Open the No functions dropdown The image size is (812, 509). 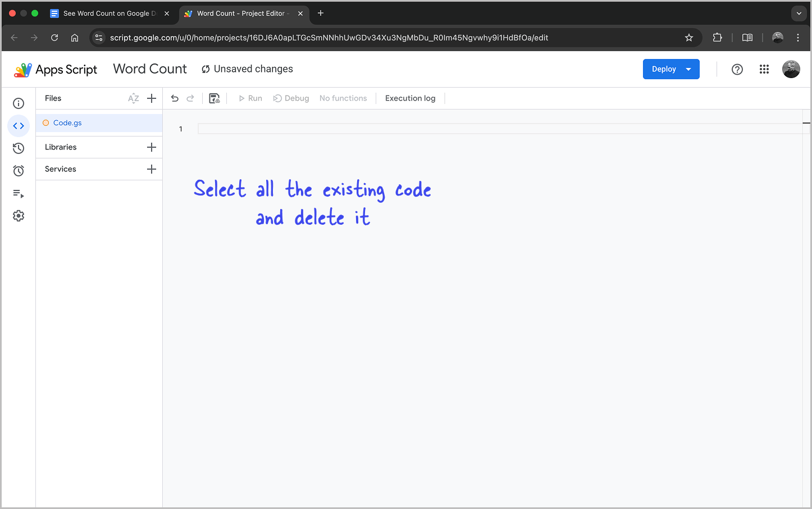tap(343, 98)
